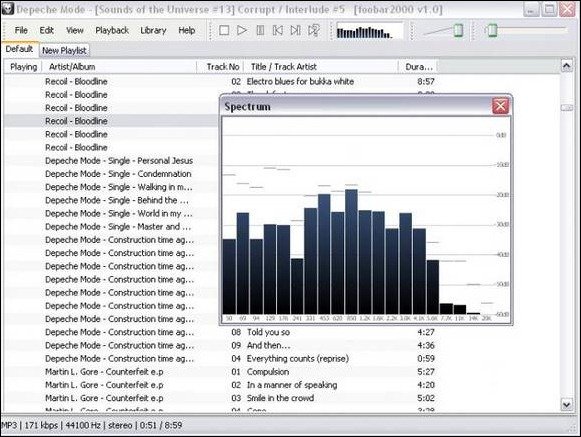
Task: Open the View menu
Action: [x=75, y=30]
